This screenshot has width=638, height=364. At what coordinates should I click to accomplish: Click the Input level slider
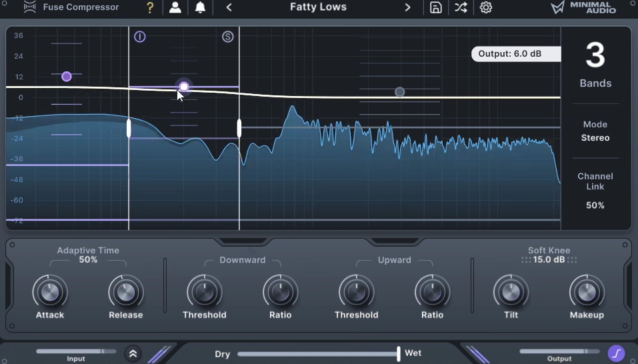click(76, 351)
